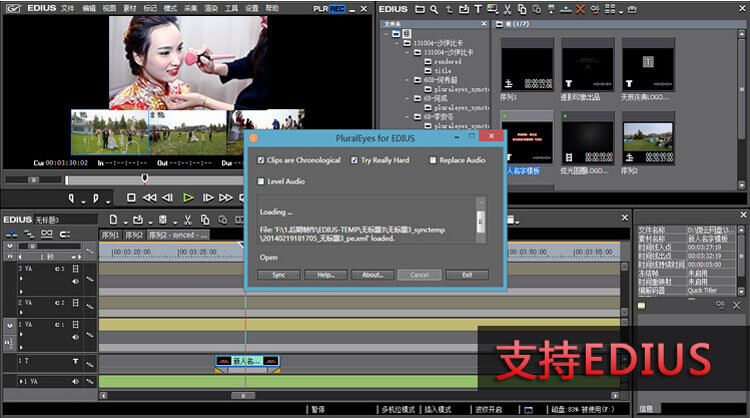Select the title clip on track 1 T

pos(247,361)
